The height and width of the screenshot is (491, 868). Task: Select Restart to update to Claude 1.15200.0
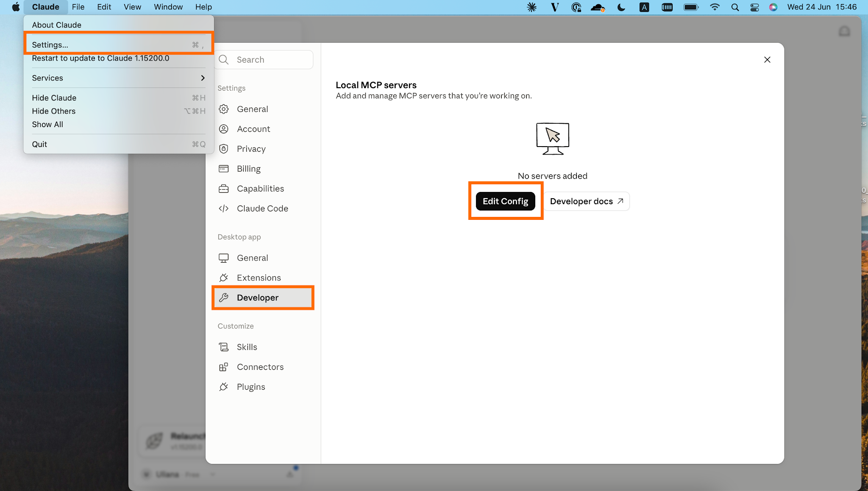[x=119, y=58]
